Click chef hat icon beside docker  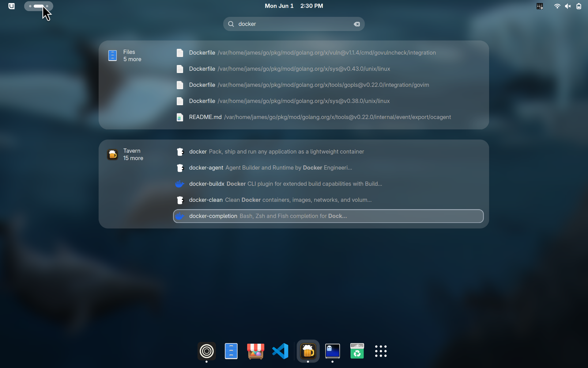(x=180, y=152)
